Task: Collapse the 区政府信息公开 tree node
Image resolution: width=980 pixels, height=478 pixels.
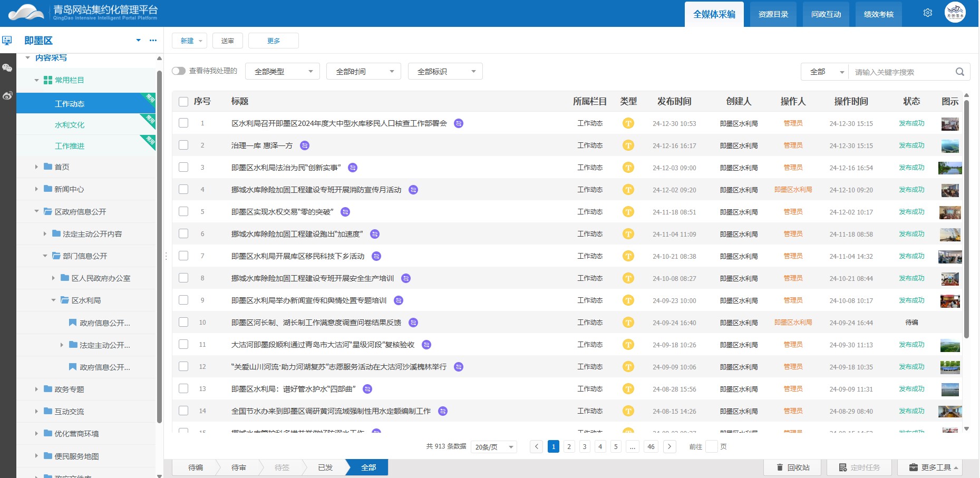Action: tap(36, 211)
